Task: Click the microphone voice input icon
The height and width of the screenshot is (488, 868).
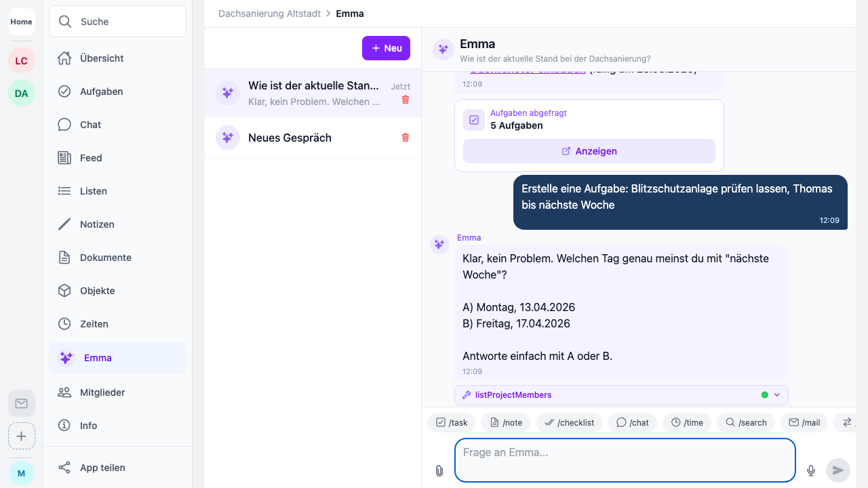Action: click(810, 470)
